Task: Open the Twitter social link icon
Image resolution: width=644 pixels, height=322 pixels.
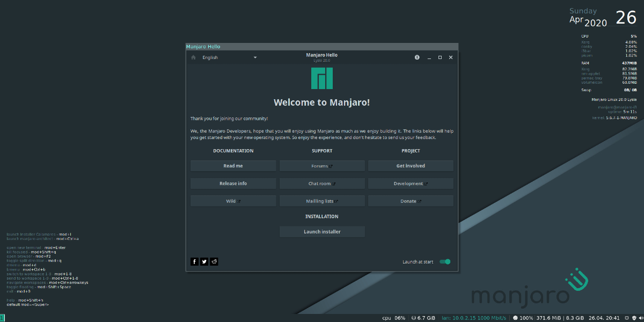Action: pyautogui.click(x=204, y=262)
